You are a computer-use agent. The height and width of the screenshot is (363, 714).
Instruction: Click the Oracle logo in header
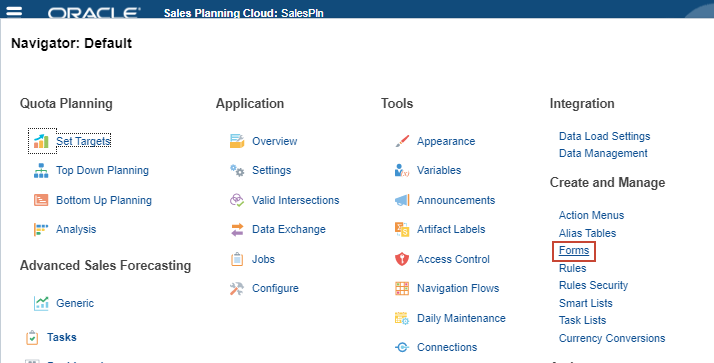pyautogui.click(x=93, y=13)
